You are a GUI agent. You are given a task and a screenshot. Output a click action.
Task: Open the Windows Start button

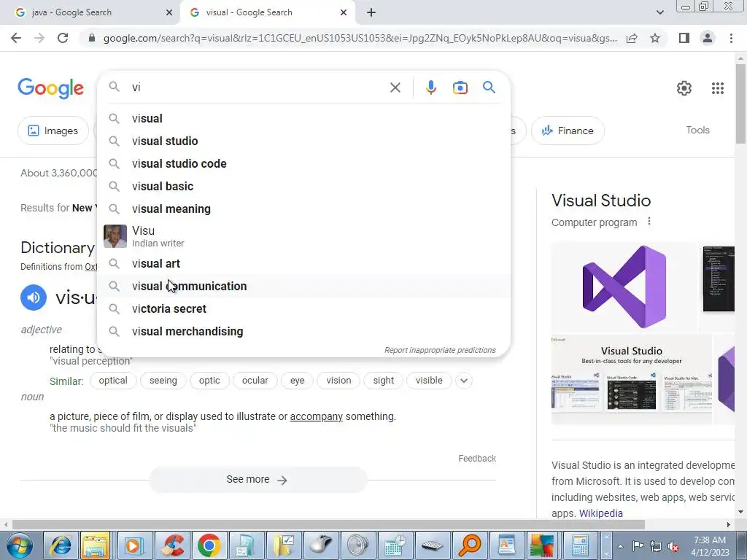[19, 545]
